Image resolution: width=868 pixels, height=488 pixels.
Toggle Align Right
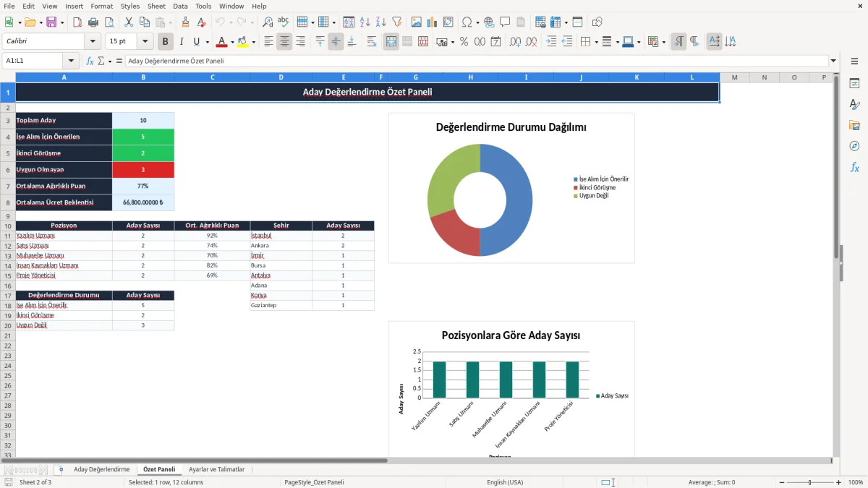[301, 42]
